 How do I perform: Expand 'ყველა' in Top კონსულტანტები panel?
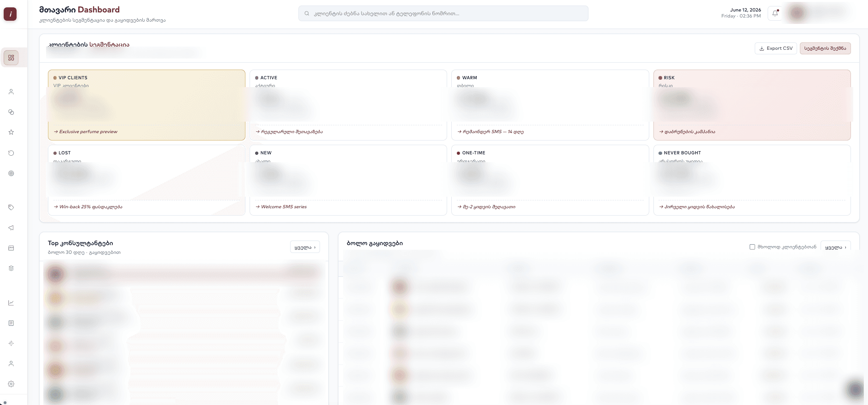coord(305,247)
